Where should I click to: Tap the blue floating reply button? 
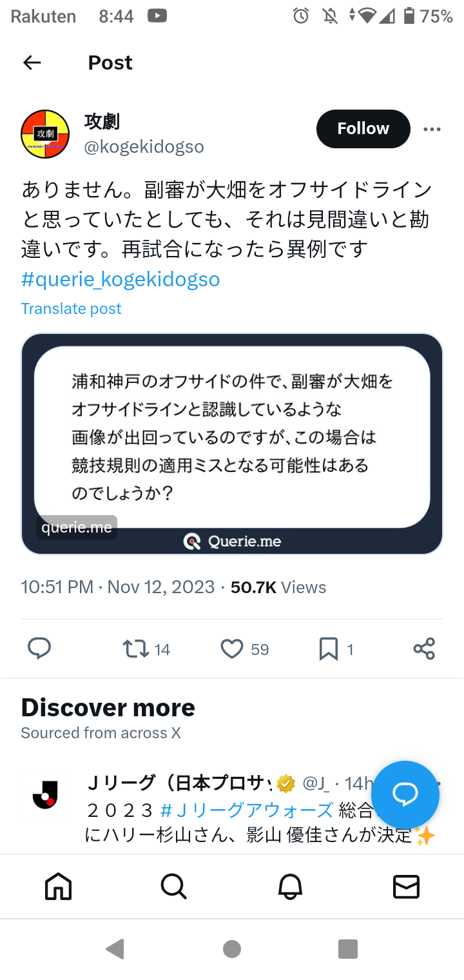[405, 795]
